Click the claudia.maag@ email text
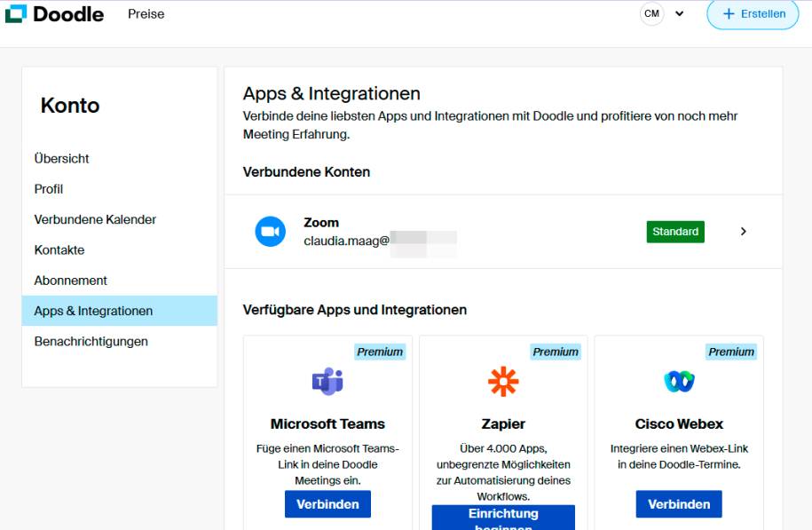This screenshot has height=530, width=812. click(x=346, y=241)
